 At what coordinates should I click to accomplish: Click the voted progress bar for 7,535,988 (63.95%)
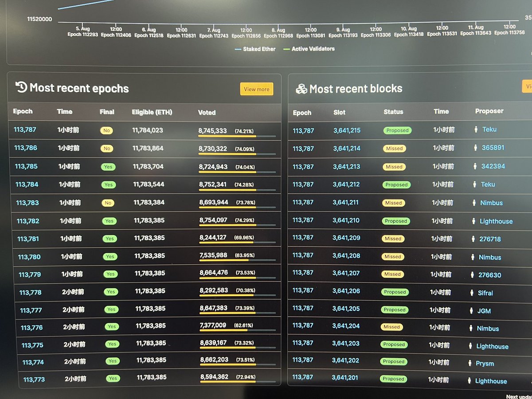[x=238, y=261]
